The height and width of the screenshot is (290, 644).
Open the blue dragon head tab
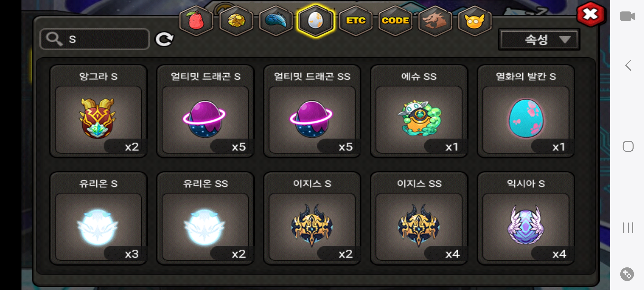(x=276, y=21)
